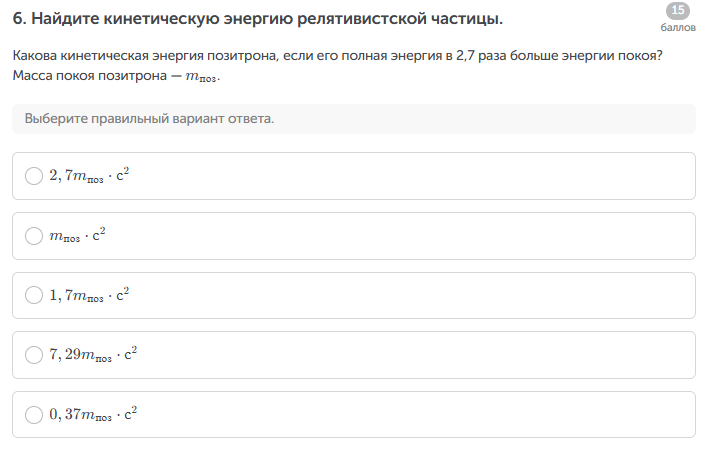Click the 7,29m·c² formula text
The image size is (723, 453).
[x=93, y=355]
